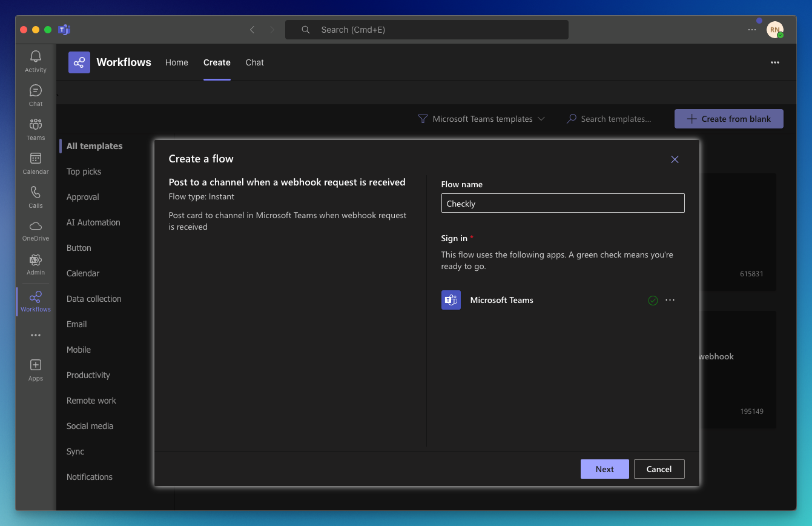This screenshot has width=812, height=526.
Task: Open more options in the left sidebar
Action: click(x=35, y=335)
